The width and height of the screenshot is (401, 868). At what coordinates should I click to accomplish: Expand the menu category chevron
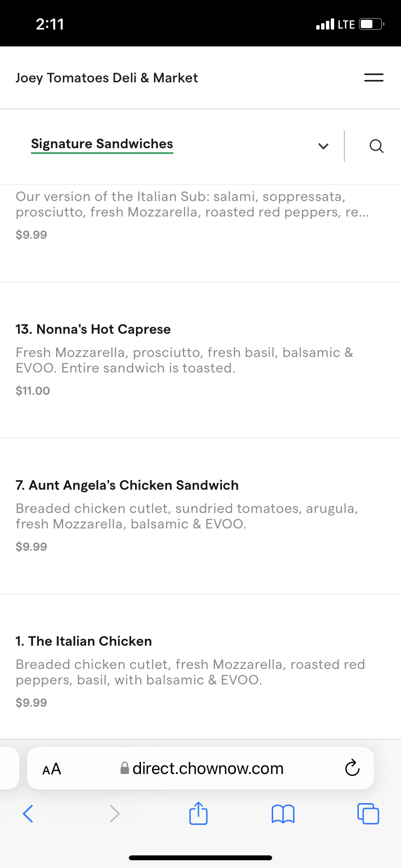323,146
